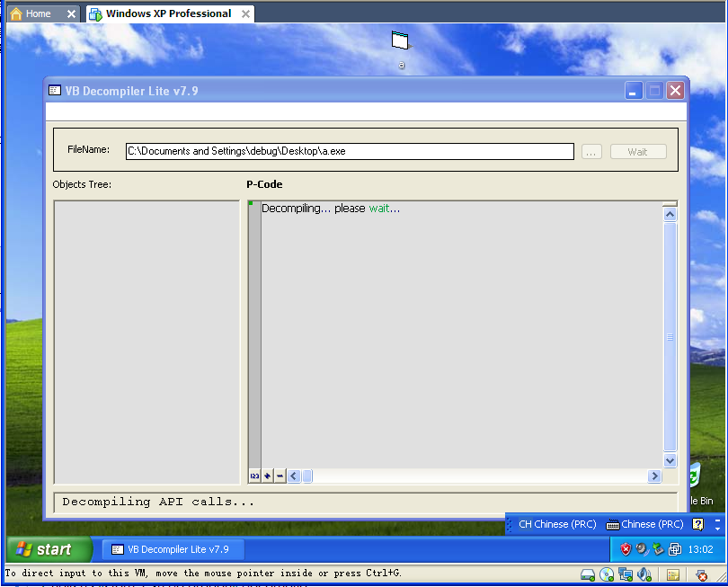Screen dimensions: 728x587
Task: Click the browse '...' button
Action: coord(591,152)
